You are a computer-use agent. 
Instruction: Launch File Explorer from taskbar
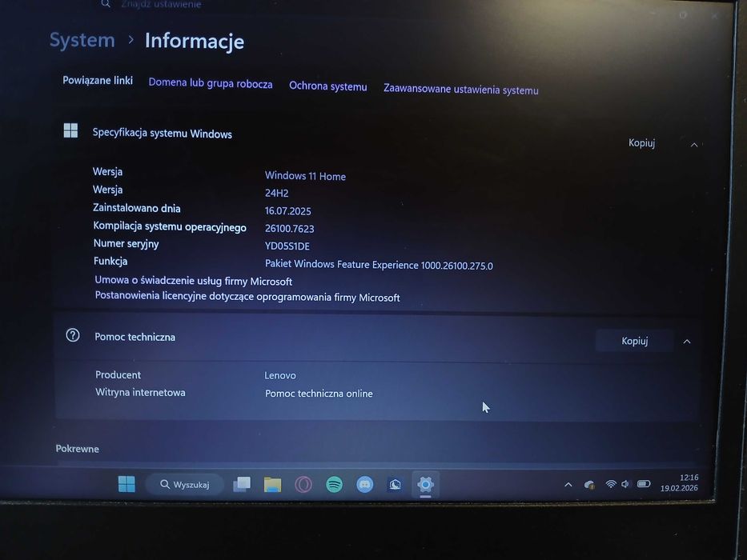point(272,485)
